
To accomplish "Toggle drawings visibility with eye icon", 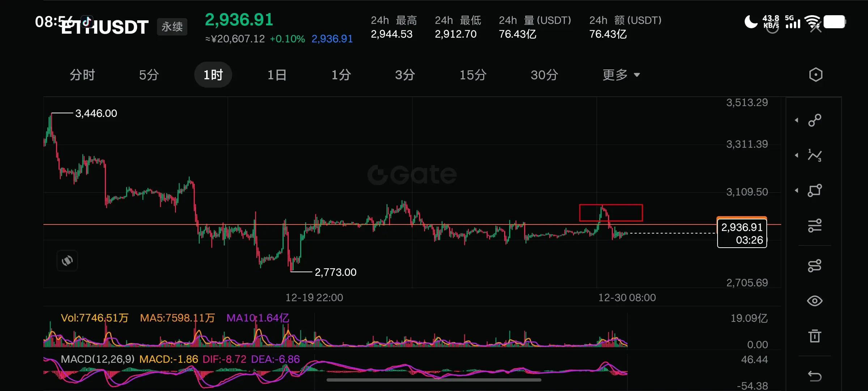I will [815, 301].
